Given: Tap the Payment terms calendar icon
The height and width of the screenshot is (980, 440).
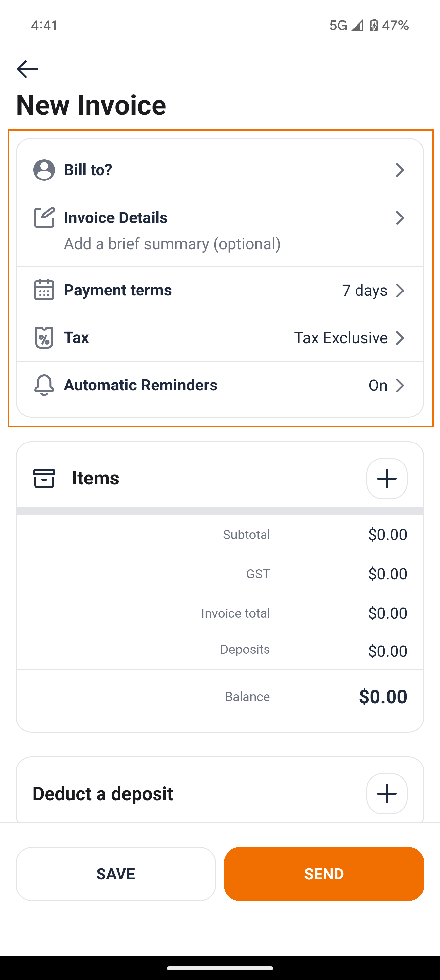Looking at the screenshot, I should tap(44, 290).
